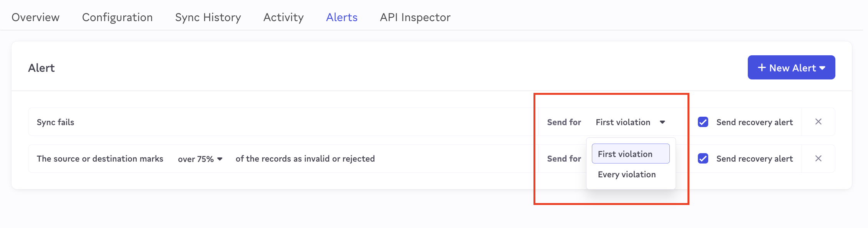Viewport: 868px width, 228px height.
Task: Switch to the Configuration tab
Action: click(x=117, y=17)
